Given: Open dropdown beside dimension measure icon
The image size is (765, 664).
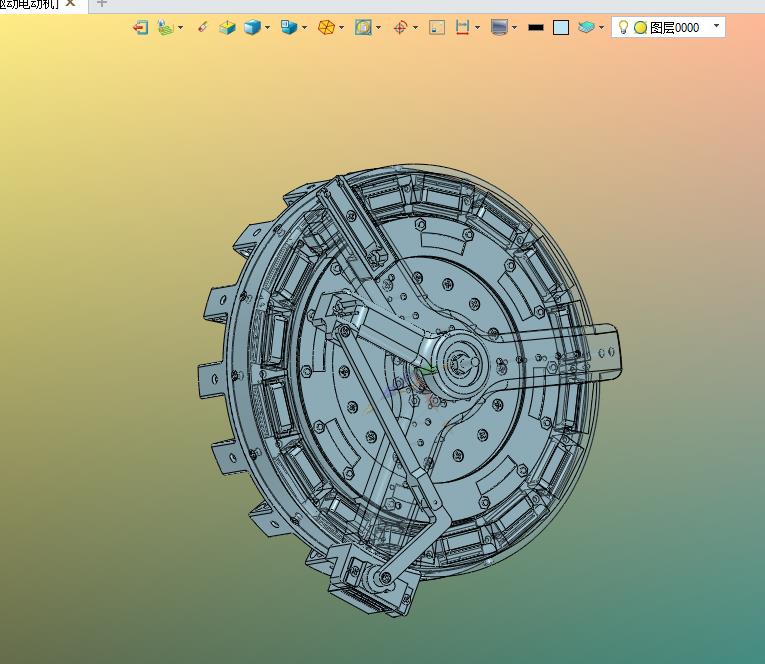Looking at the screenshot, I should coord(477,27).
